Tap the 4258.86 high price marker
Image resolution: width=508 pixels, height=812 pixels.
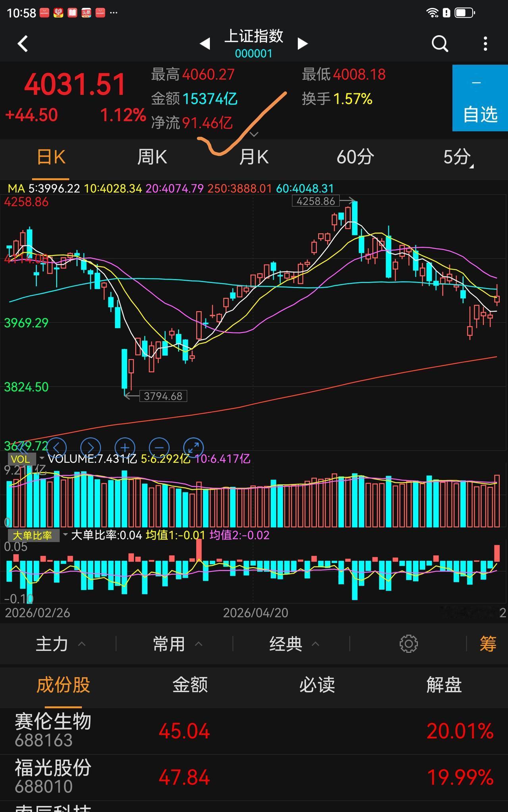tap(316, 201)
